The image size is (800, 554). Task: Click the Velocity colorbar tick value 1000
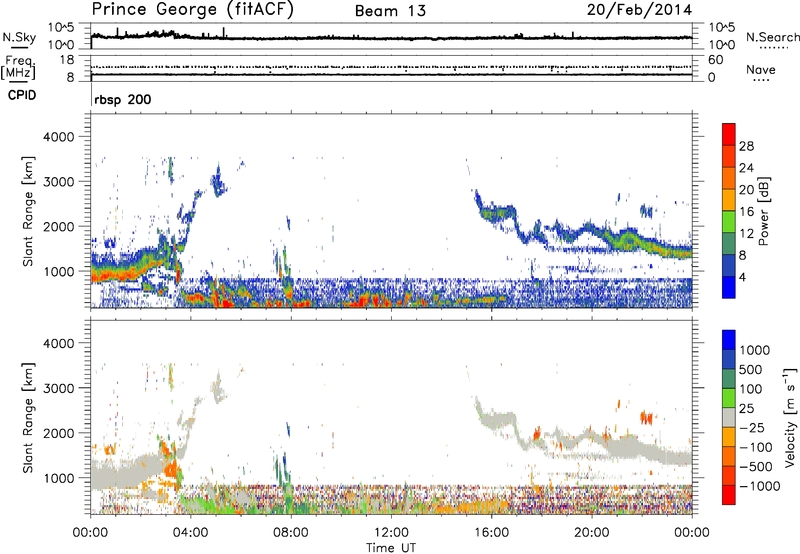click(754, 350)
